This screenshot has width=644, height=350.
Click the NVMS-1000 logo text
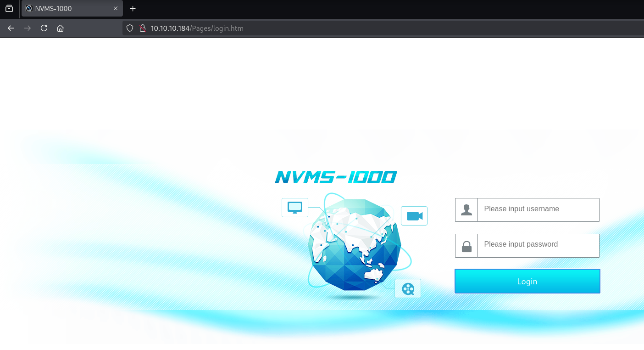335,177
